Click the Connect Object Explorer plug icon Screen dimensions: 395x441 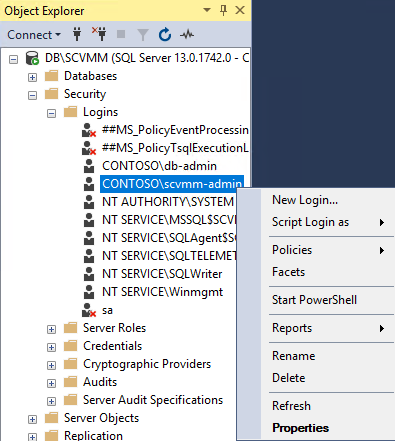(x=77, y=34)
